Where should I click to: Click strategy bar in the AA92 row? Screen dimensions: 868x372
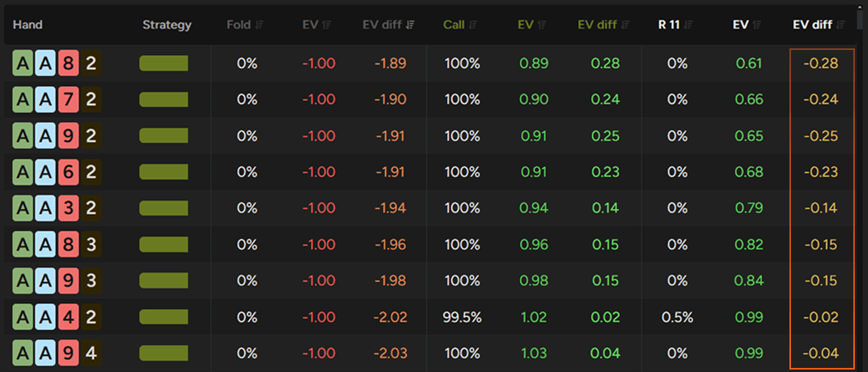[164, 136]
